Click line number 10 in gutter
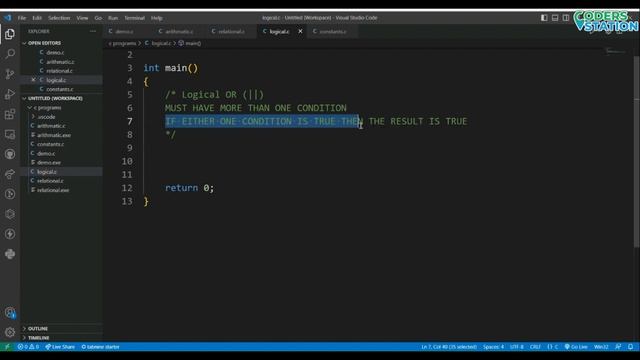Image resolution: width=640 pixels, height=360 pixels. [127, 161]
